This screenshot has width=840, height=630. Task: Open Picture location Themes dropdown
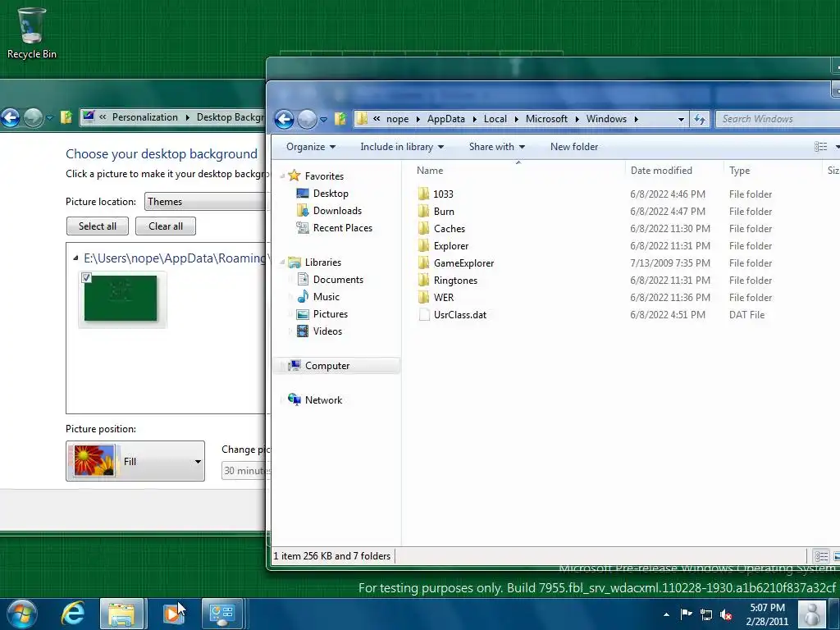(x=206, y=202)
